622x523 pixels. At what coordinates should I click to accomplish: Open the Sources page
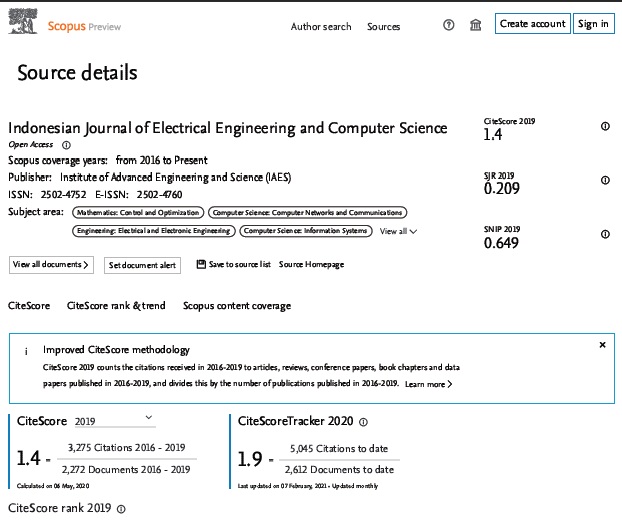[x=384, y=27]
